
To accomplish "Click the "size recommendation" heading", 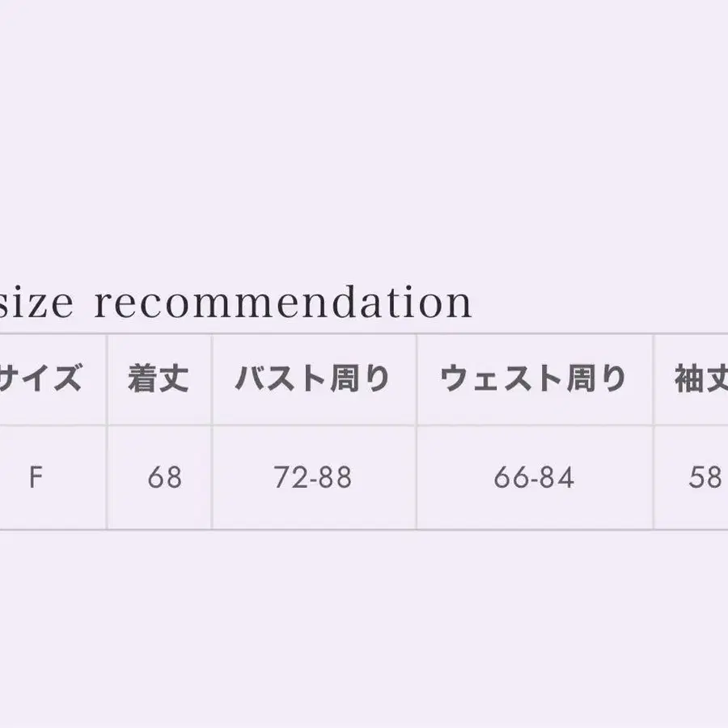I will point(235,303).
